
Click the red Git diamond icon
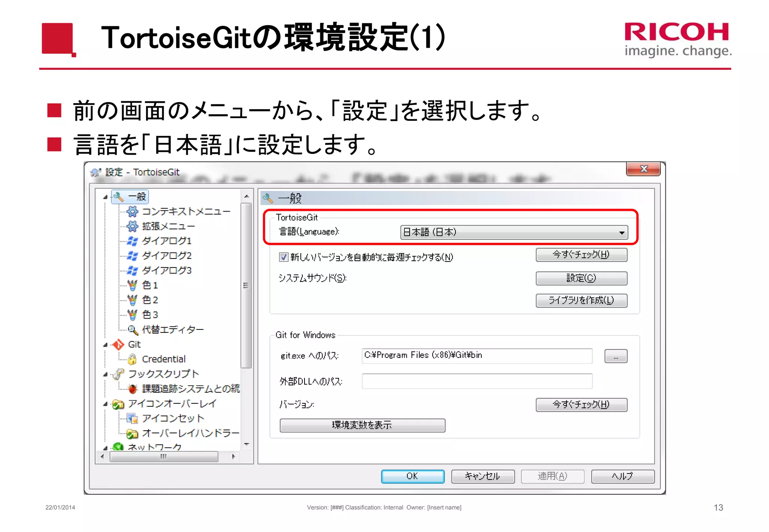118,344
